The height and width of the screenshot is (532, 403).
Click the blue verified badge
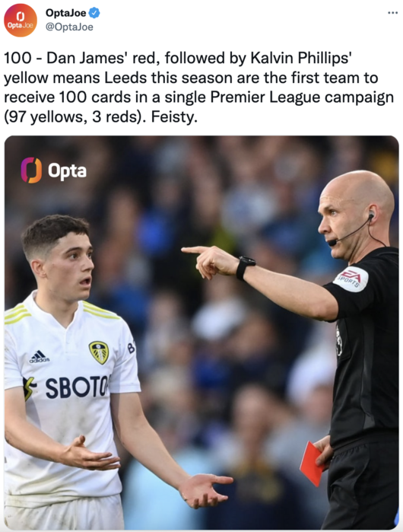point(94,13)
